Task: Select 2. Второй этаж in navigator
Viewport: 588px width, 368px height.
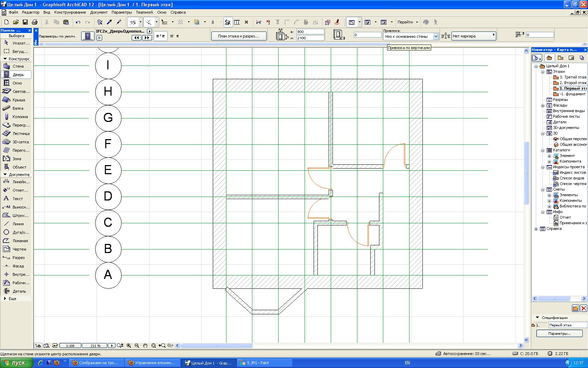Action: point(570,83)
